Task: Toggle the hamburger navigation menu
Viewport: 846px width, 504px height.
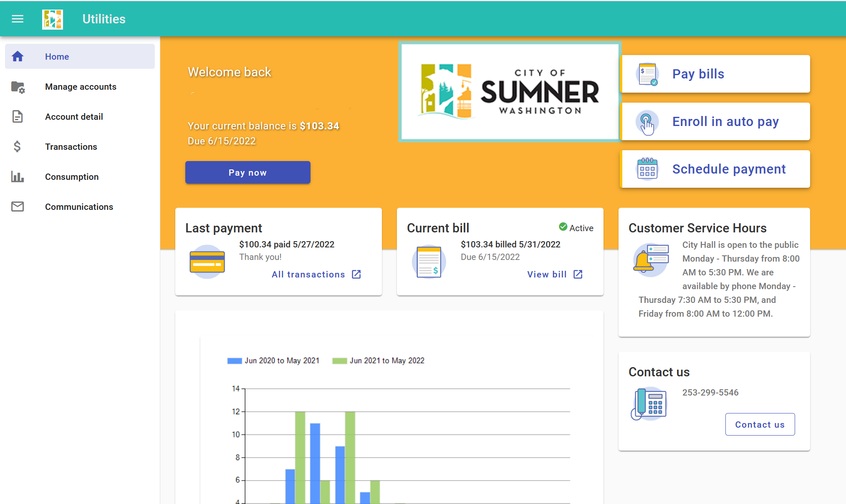Action: [x=18, y=19]
